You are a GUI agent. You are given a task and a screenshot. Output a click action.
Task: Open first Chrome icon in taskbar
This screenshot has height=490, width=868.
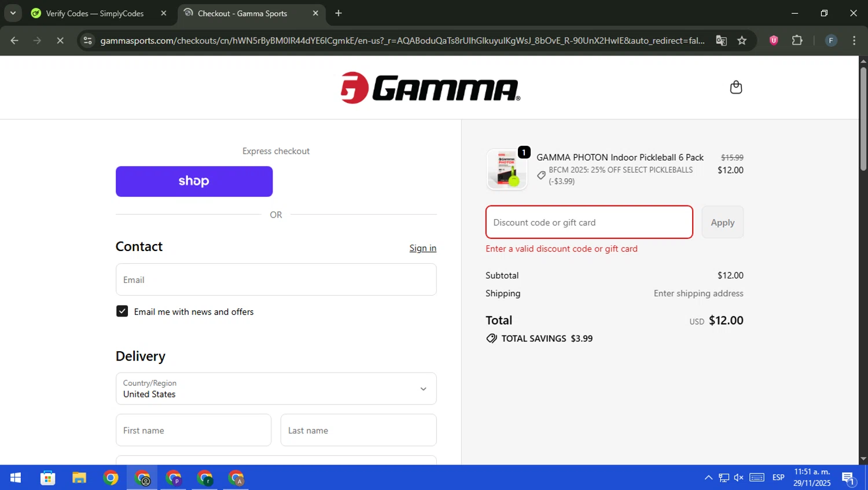[111, 478]
